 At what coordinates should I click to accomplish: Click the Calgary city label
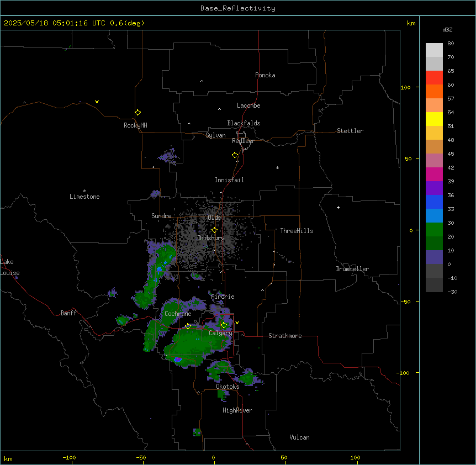(220, 333)
